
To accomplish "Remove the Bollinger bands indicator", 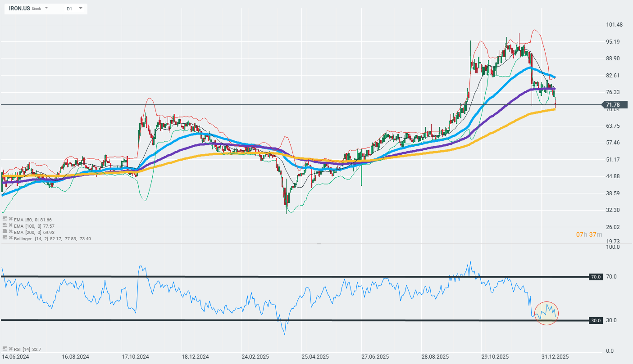I will pos(10,238).
